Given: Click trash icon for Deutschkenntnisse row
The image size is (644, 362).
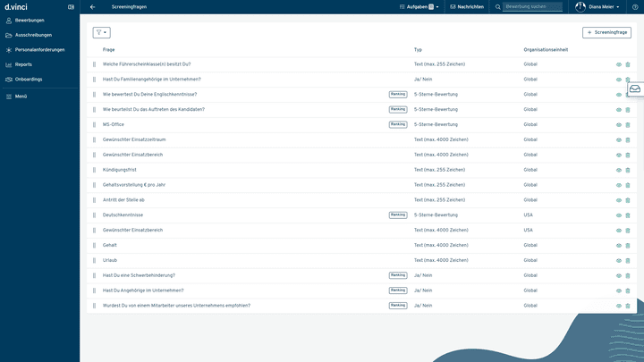Looking at the screenshot, I should (x=628, y=215).
